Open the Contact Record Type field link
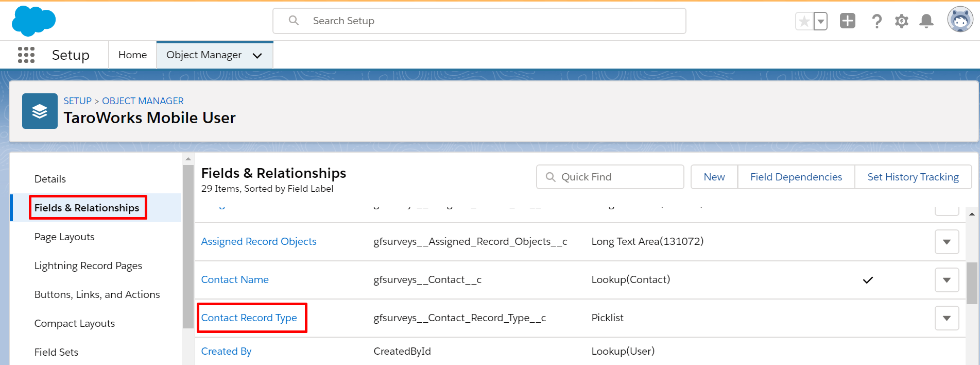 [x=249, y=318]
